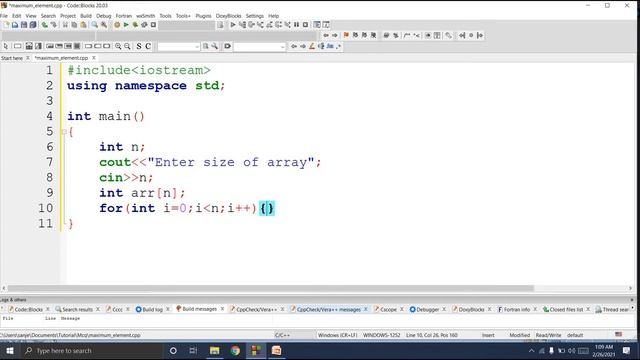This screenshot has width=640, height=360.
Task: Build the project using gear icon
Action: point(117,25)
